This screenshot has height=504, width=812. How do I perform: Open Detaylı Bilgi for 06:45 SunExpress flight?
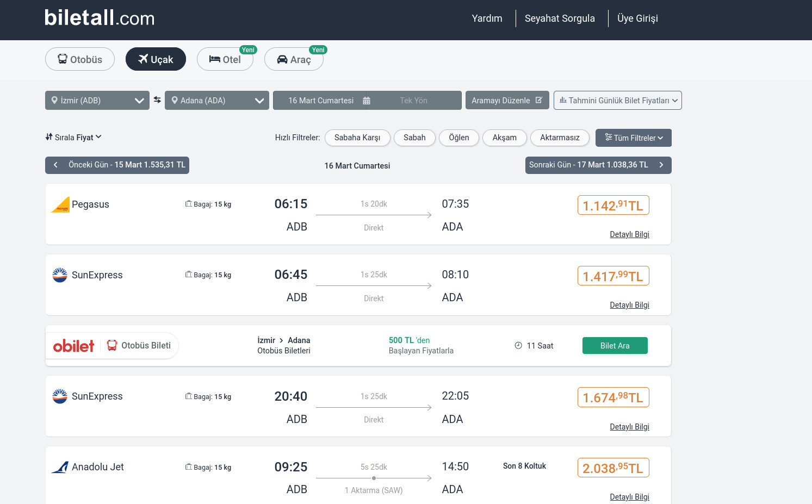coord(630,305)
